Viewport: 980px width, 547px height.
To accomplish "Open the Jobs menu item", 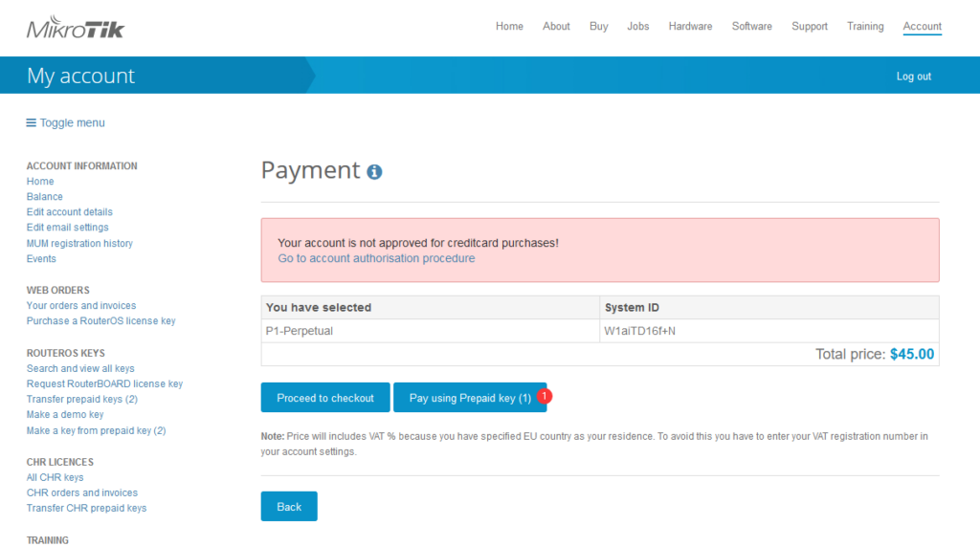I will click(x=638, y=26).
